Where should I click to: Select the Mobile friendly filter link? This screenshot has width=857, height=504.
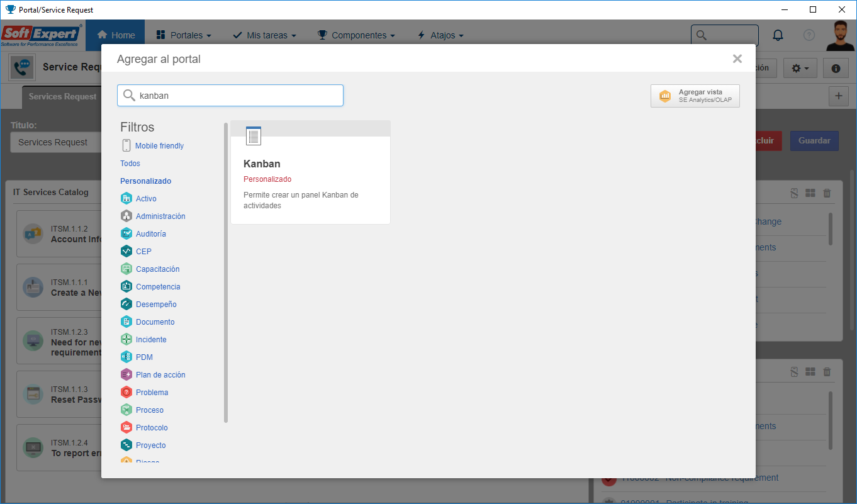coord(160,145)
